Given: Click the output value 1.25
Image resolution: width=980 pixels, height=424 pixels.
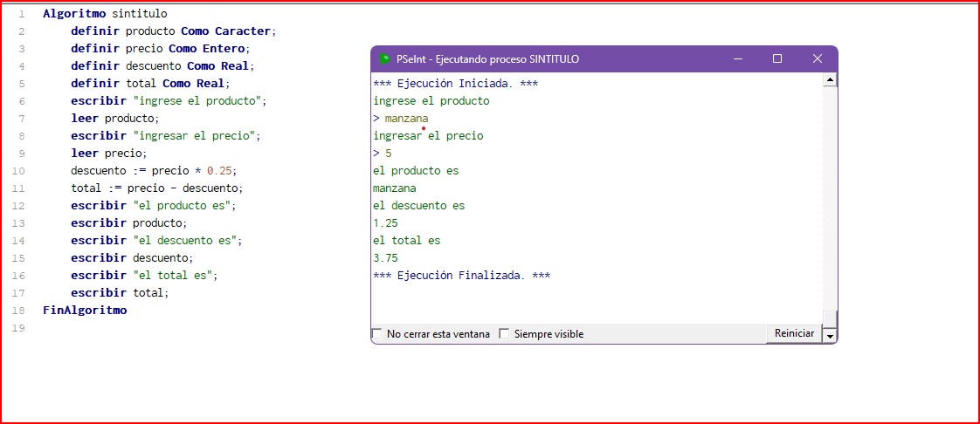Looking at the screenshot, I should [x=385, y=223].
